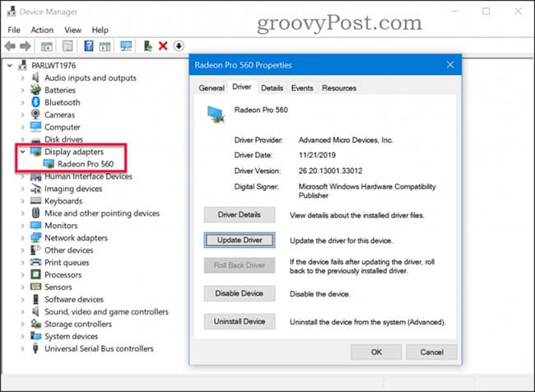This screenshot has width=535, height=392.
Task: Click the Driver Details button
Action: (x=240, y=215)
